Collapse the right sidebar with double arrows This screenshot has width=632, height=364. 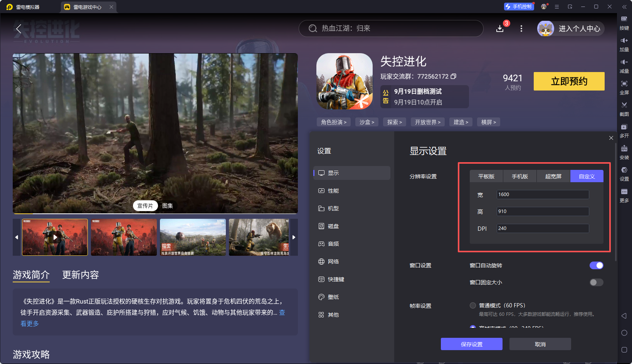tap(624, 7)
